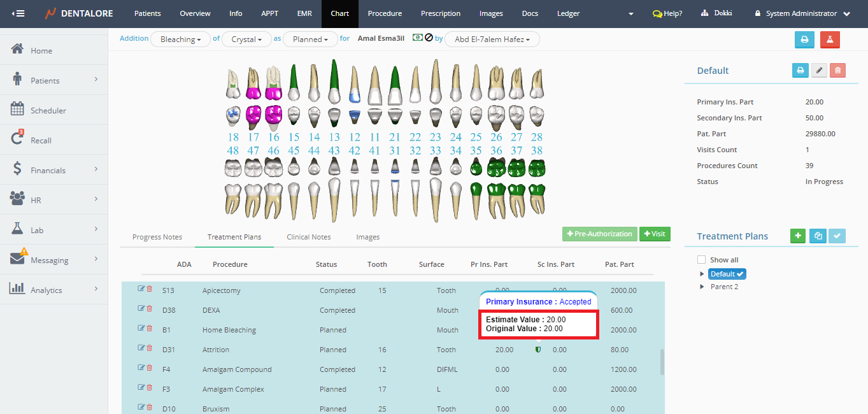Click the Pre-Authorization button
Viewport: 868px width, 414px height.
point(599,234)
